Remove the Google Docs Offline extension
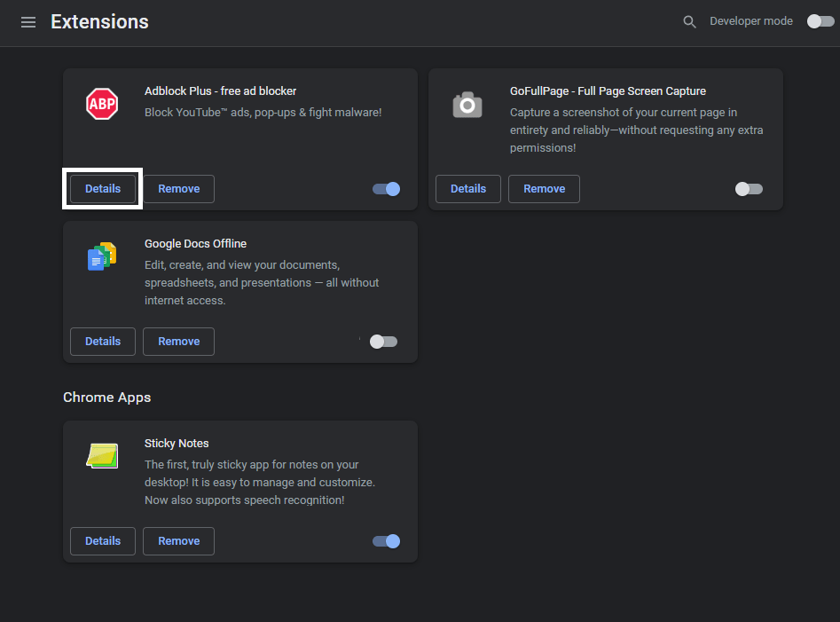840x622 pixels. coord(179,342)
